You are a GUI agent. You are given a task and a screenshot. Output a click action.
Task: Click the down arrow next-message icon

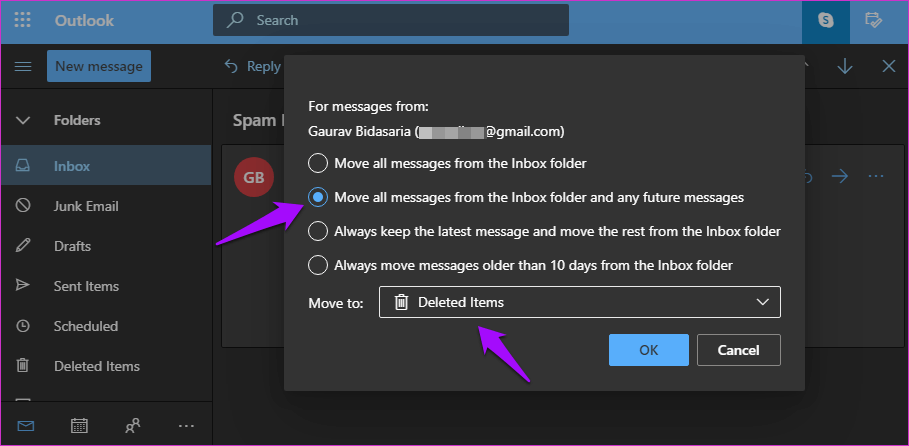pos(845,66)
